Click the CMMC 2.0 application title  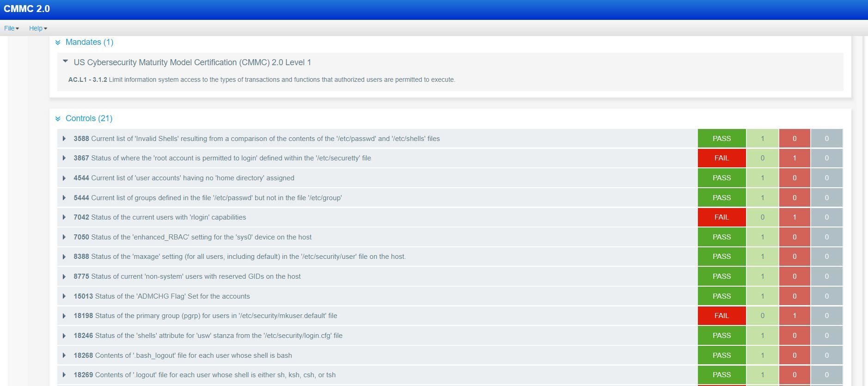pyautogui.click(x=27, y=9)
